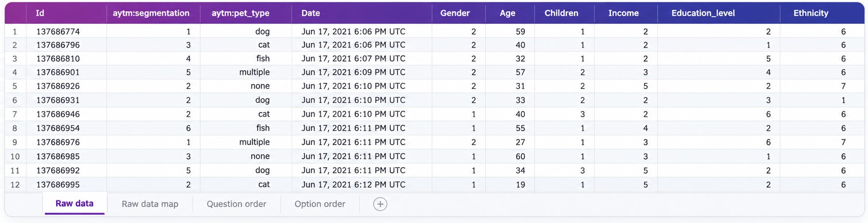Select the Age column header
868x223 pixels.
[508, 13]
